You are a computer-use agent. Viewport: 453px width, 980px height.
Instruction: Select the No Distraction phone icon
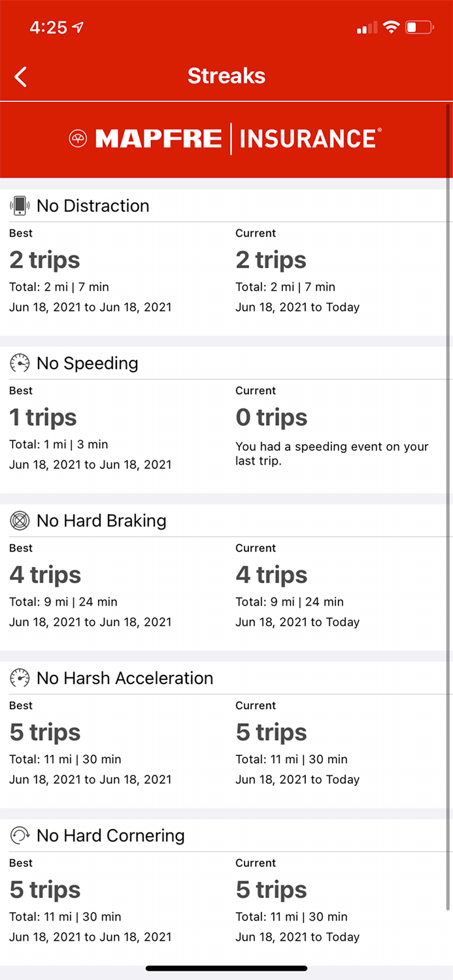20,205
